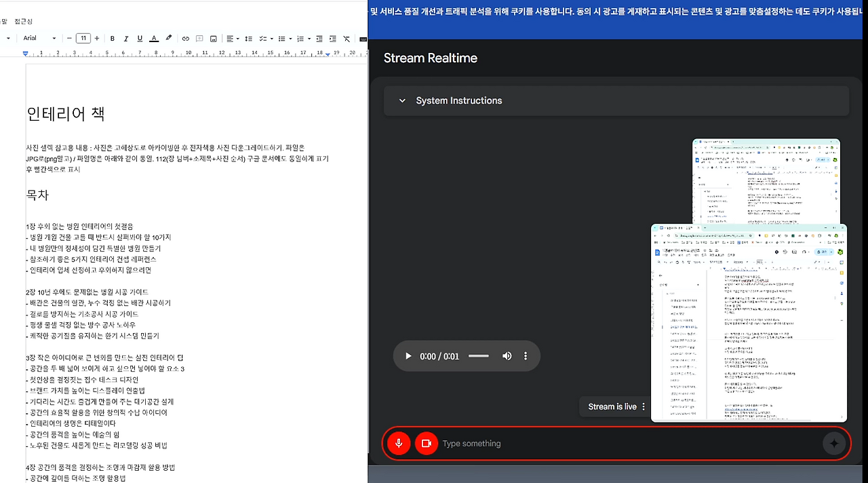Select the underline formatting icon
The image size is (868, 483).
140,39
